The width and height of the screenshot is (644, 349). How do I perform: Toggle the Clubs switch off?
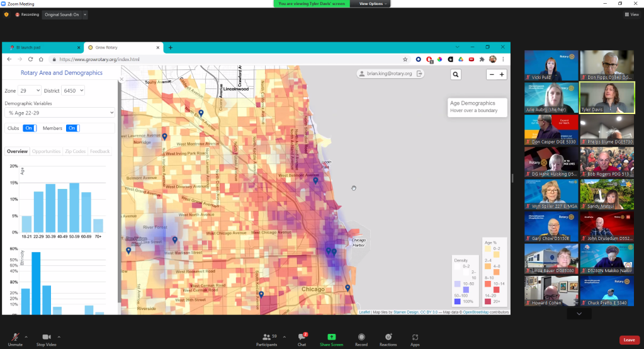coord(30,128)
